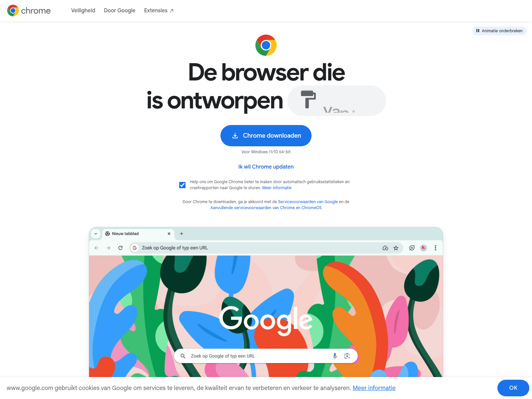Open the Door Google menu item
532x399 pixels.
tap(120, 11)
